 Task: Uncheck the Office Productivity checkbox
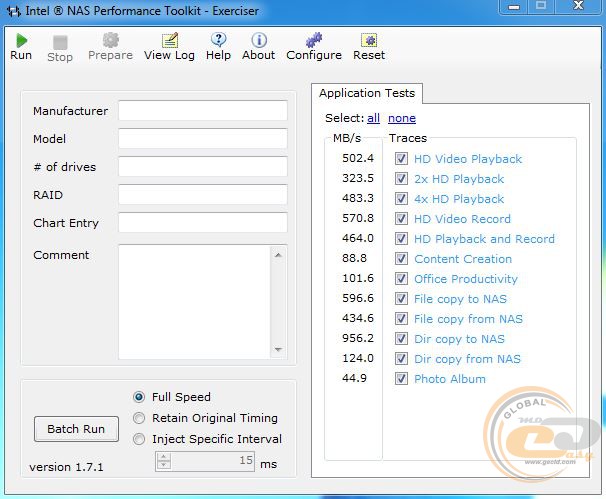[401, 279]
